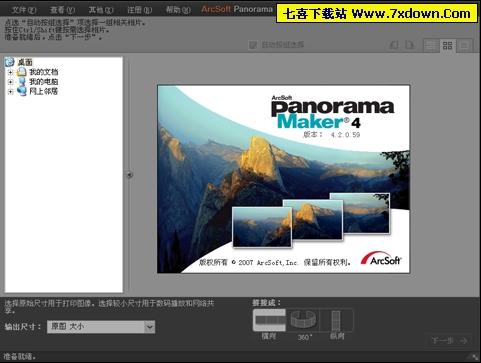Expand the 网上邻居 tree node
The image size is (481, 363).
point(10,91)
